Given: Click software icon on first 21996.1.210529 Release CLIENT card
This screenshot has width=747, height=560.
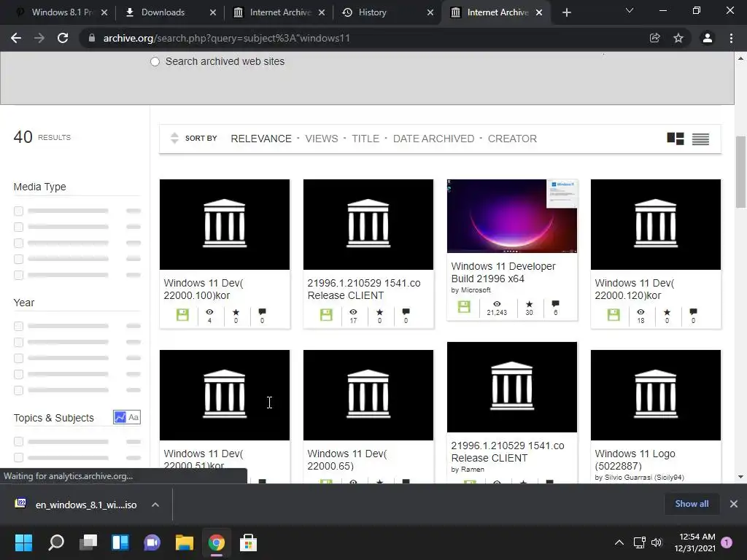Looking at the screenshot, I should (x=326, y=315).
